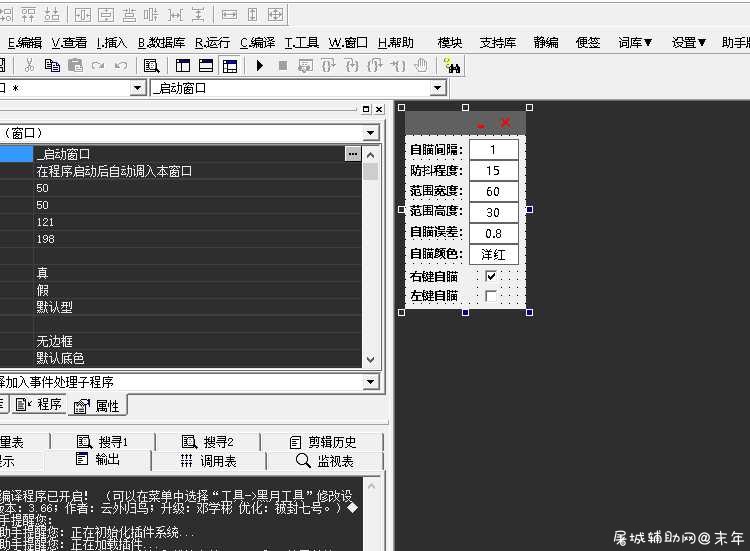Image resolution: width=750 pixels, height=551 pixels.
Task: Click the equal-width sizing alignment icon
Action: tap(229, 15)
